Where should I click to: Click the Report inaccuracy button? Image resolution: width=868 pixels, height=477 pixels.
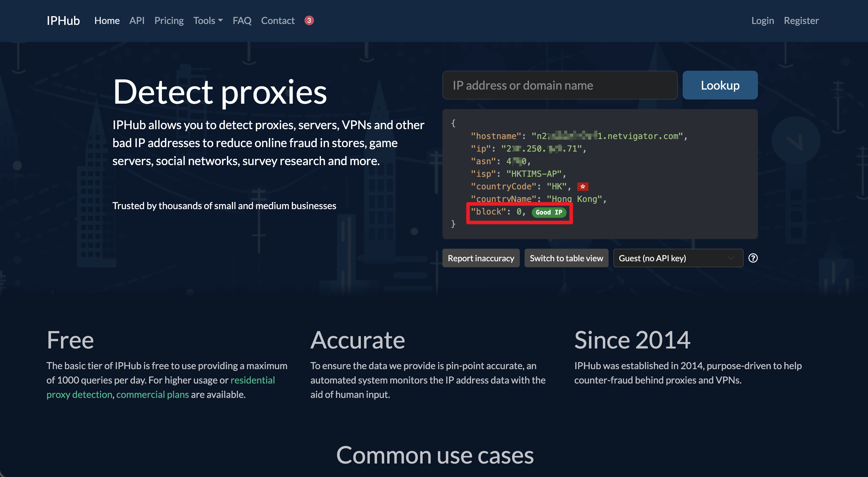481,258
